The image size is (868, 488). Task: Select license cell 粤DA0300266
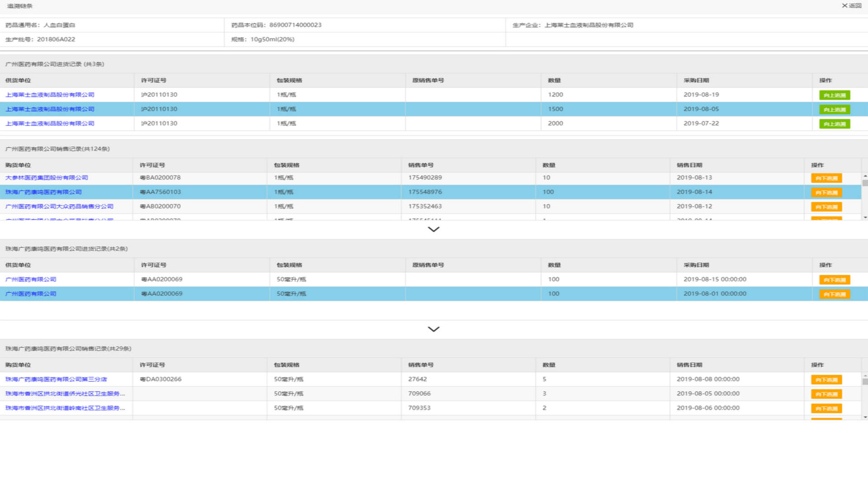point(199,379)
